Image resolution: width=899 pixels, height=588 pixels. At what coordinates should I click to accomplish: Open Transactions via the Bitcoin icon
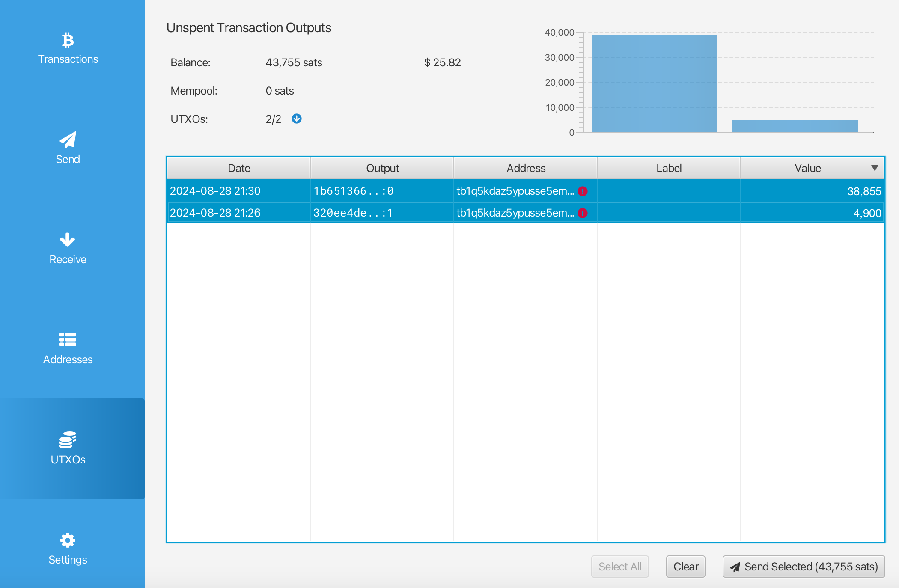tap(68, 40)
